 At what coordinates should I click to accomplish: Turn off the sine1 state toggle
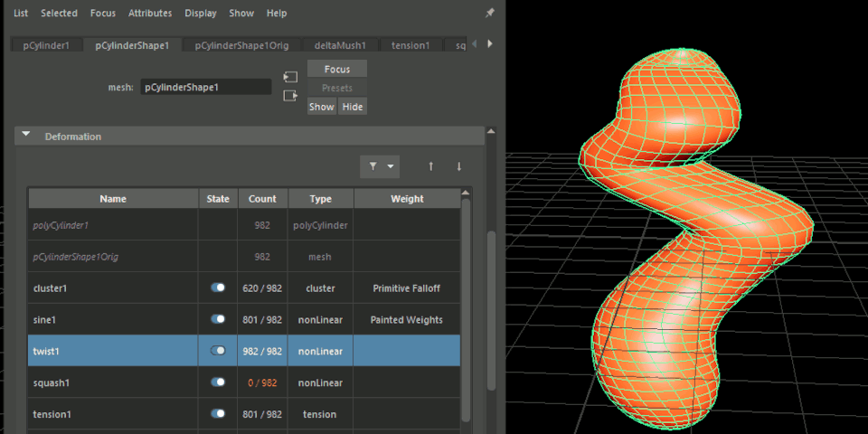tap(218, 319)
